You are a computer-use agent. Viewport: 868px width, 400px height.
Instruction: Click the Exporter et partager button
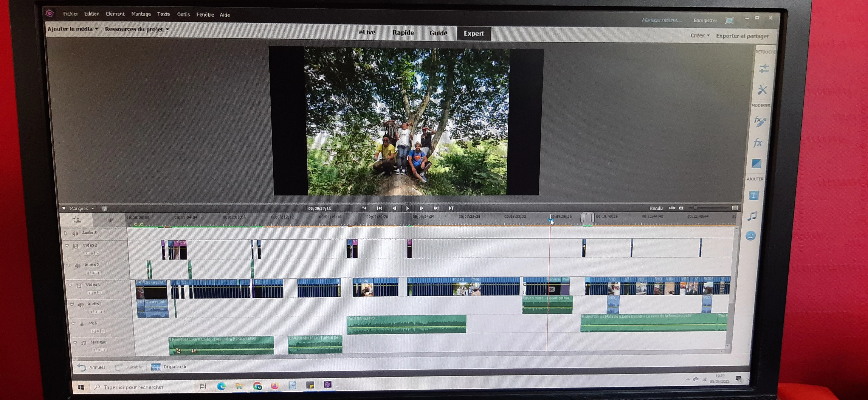(742, 36)
